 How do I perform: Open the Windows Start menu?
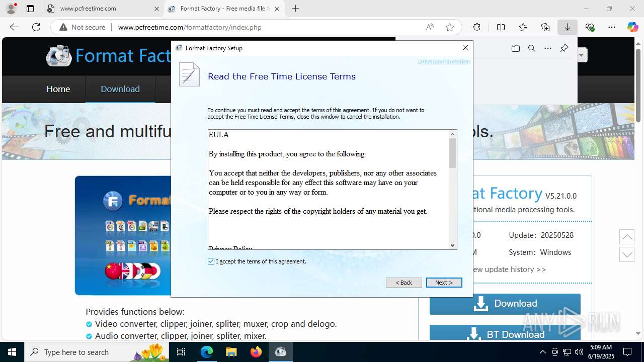12,352
